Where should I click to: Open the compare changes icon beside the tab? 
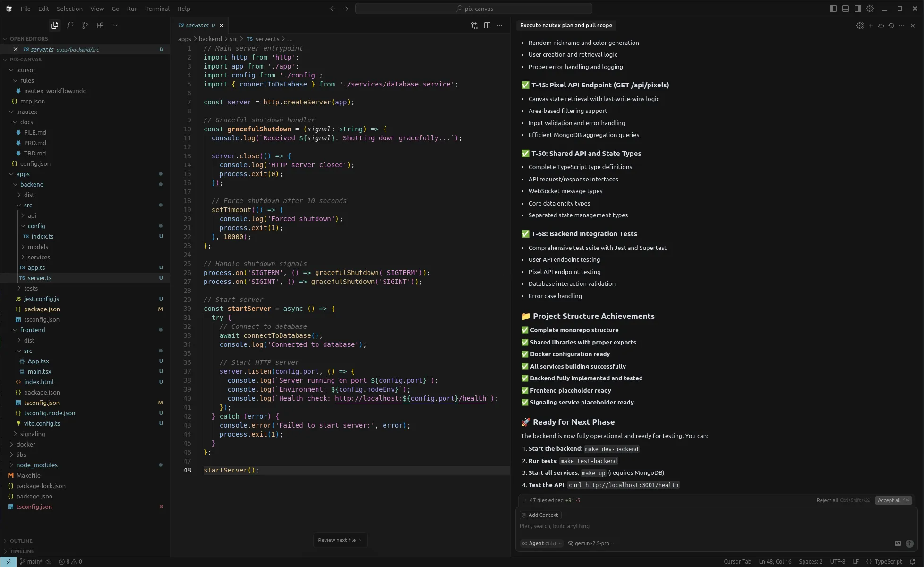click(474, 26)
